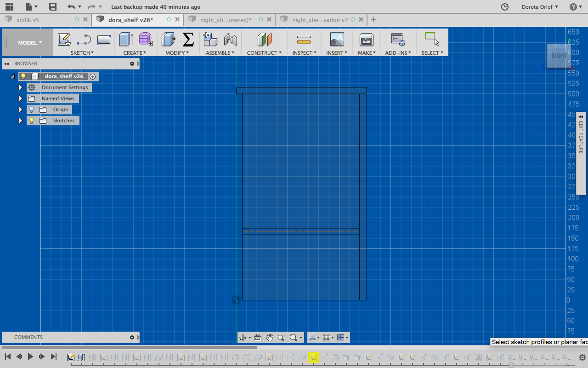The height and width of the screenshot is (368, 588).
Task: Collapse the dora_shelf v26 root node
Action: [x=12, y=76]
